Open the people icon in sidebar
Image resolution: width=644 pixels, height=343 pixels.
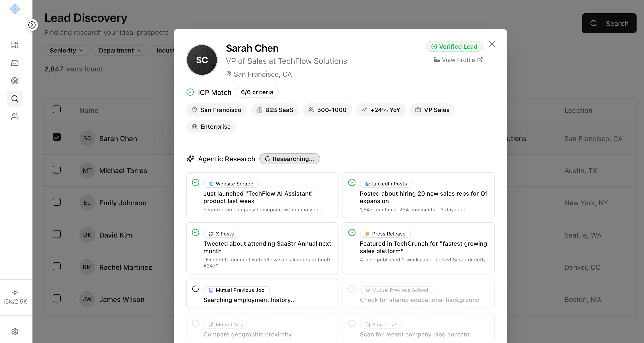(x=15, y=117)
